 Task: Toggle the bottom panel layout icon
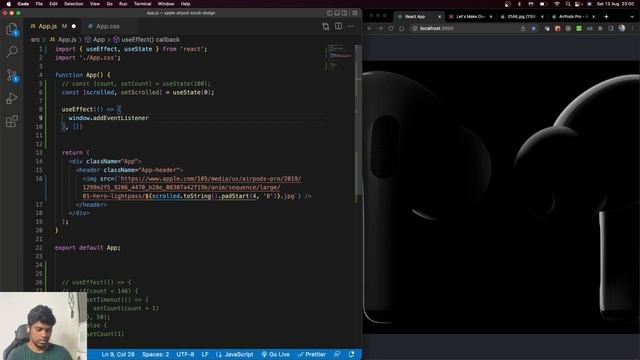pyautogui.click(x=337, y=13)
